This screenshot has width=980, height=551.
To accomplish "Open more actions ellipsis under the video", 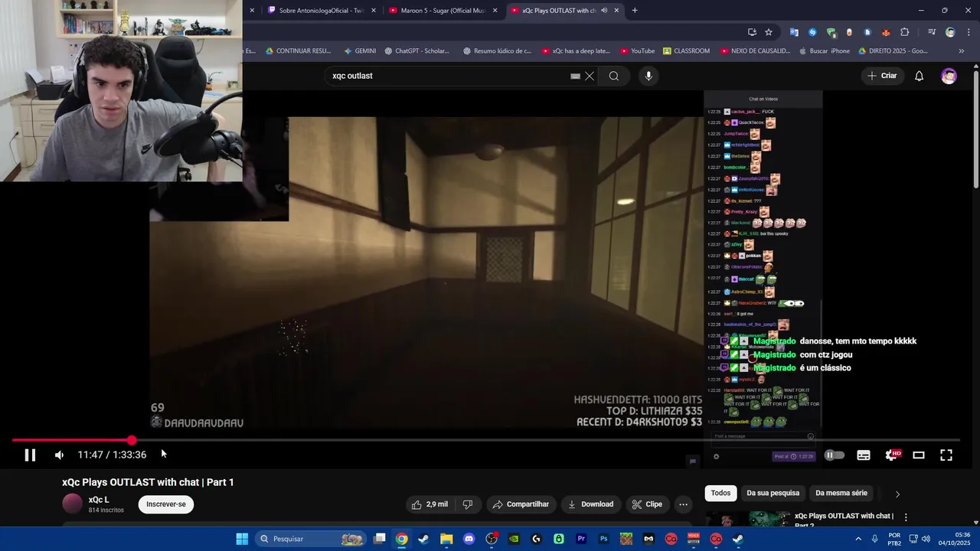I will click(684, 504).
